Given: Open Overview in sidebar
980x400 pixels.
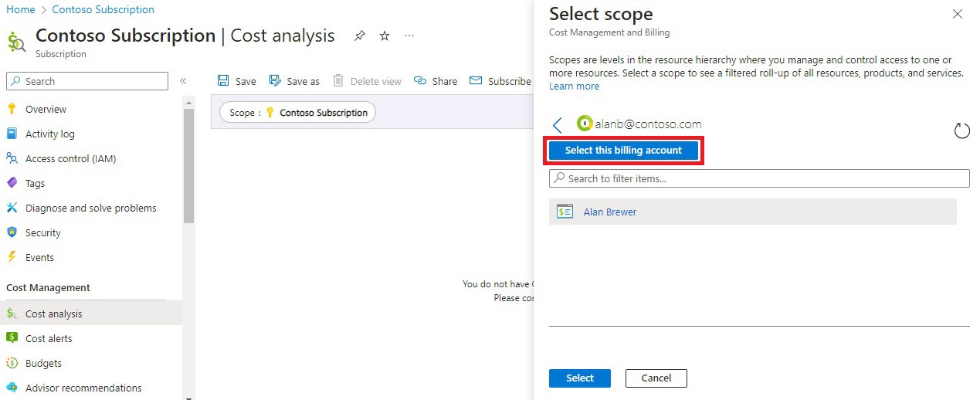Looking at the screenshot, I should (x=46, y=109).
